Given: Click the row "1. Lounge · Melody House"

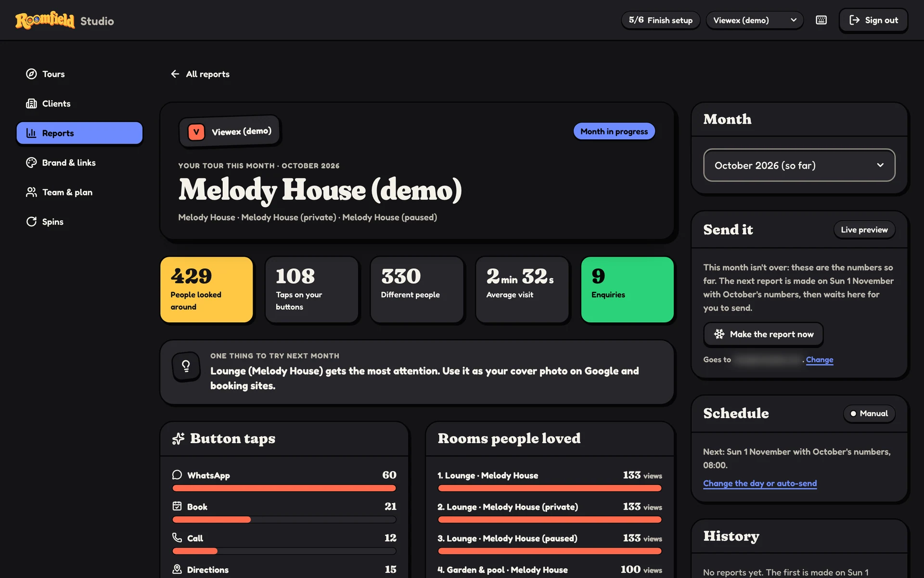Looking at the screenshot, I should click(550, 481).
